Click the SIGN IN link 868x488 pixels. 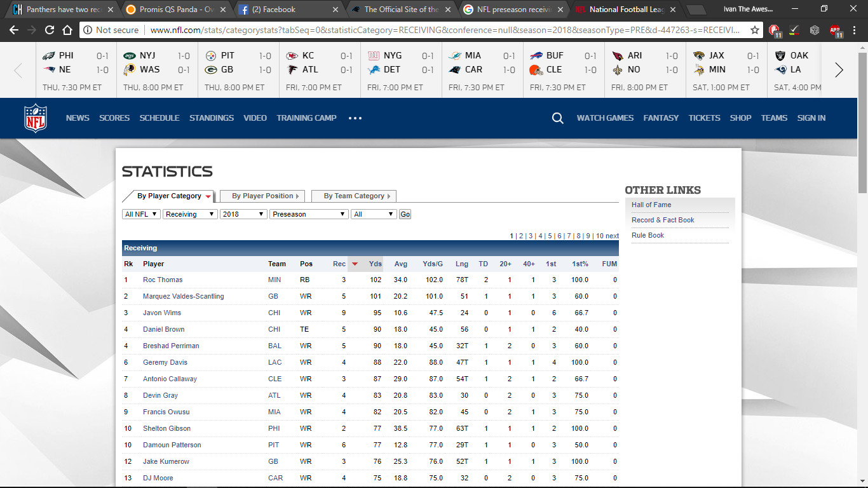[811, 118]
